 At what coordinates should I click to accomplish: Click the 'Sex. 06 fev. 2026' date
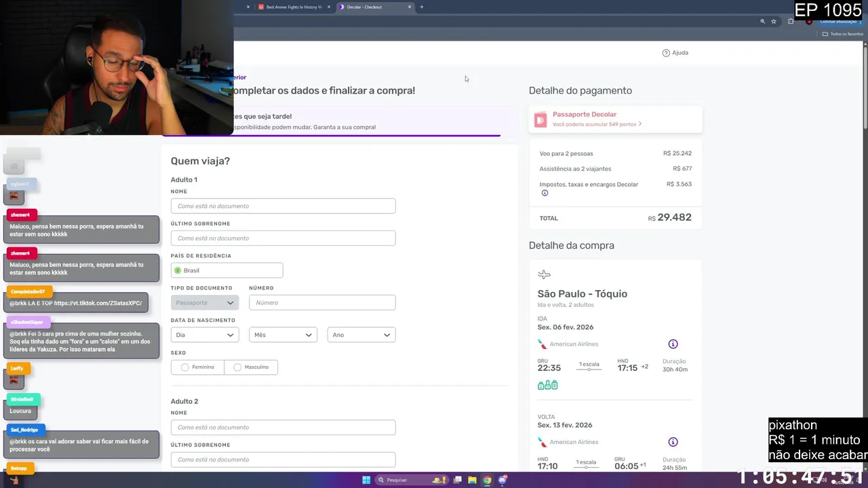566,327
